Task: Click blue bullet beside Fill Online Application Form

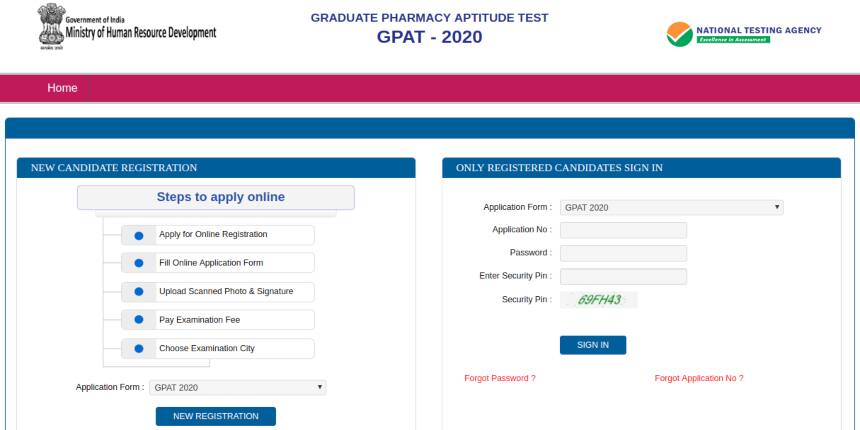Action: pyautogui.click(x=138, y=263)
